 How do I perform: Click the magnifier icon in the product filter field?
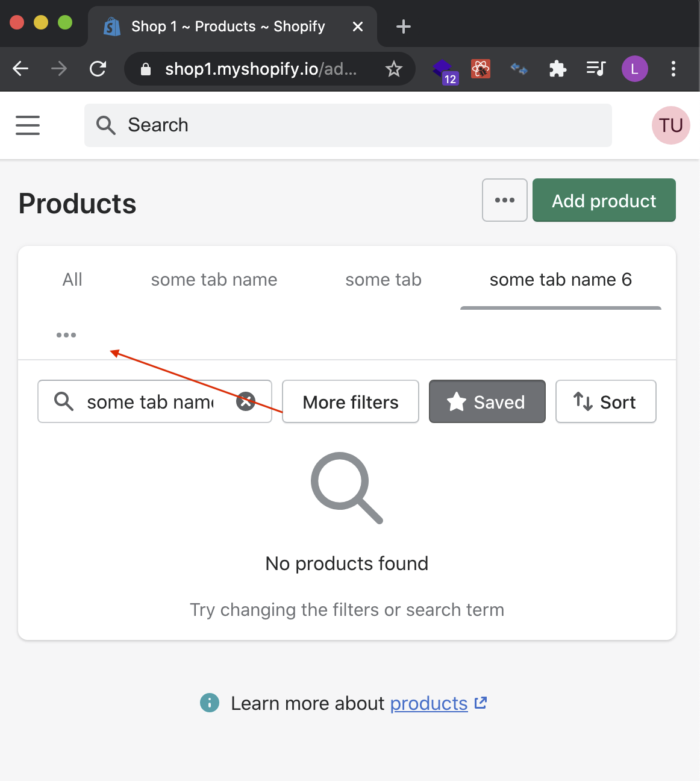pos(64,401)
